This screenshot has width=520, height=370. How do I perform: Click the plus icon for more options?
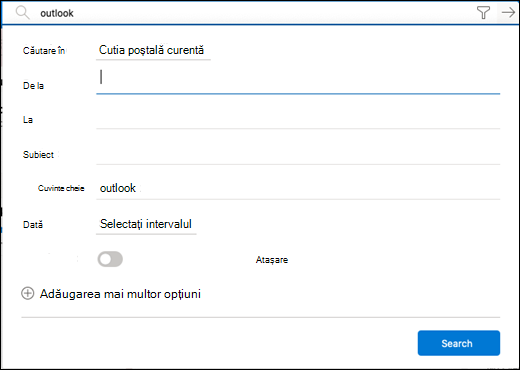tap(28, 294)
